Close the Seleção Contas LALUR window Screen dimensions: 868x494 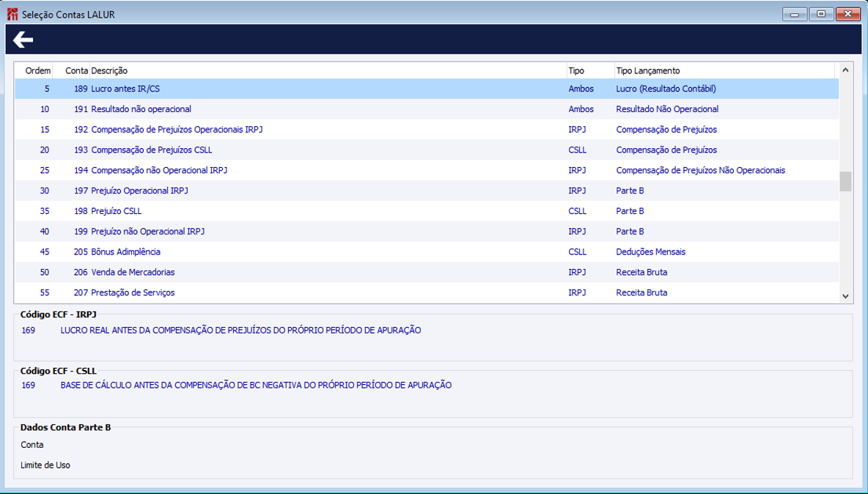pos(847,15)
